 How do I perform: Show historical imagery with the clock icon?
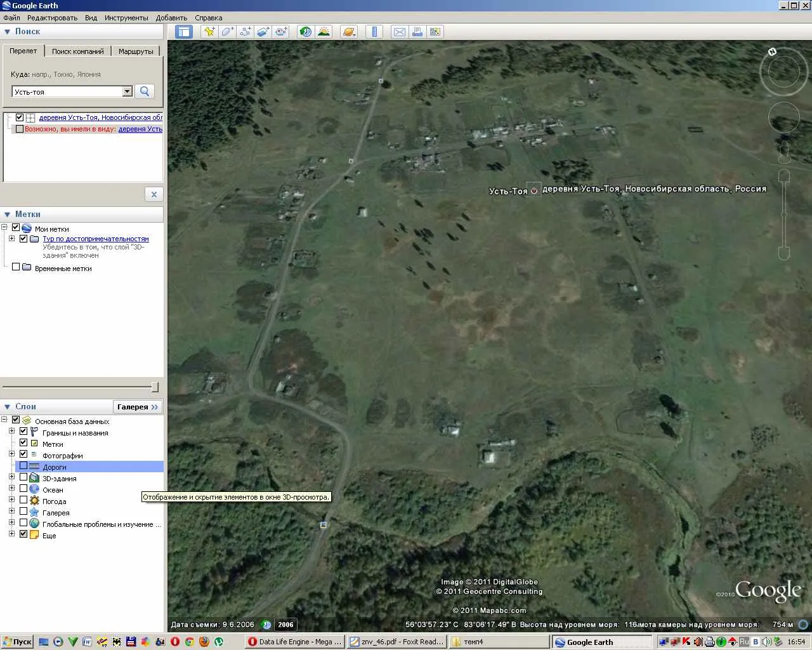(x=306, y=31)
